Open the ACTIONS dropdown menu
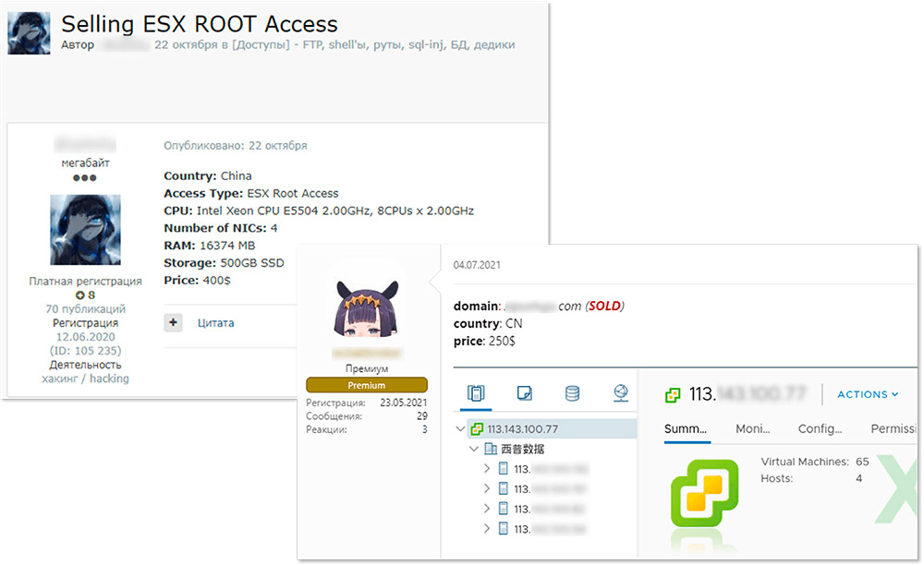Screen dimensions: 924x565 (868, 395)
